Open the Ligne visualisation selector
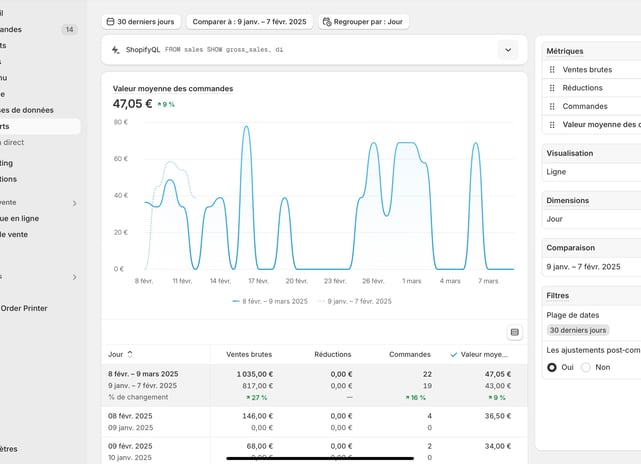The height and width of the screenshot is (464, 641). [x=591, y=172]
